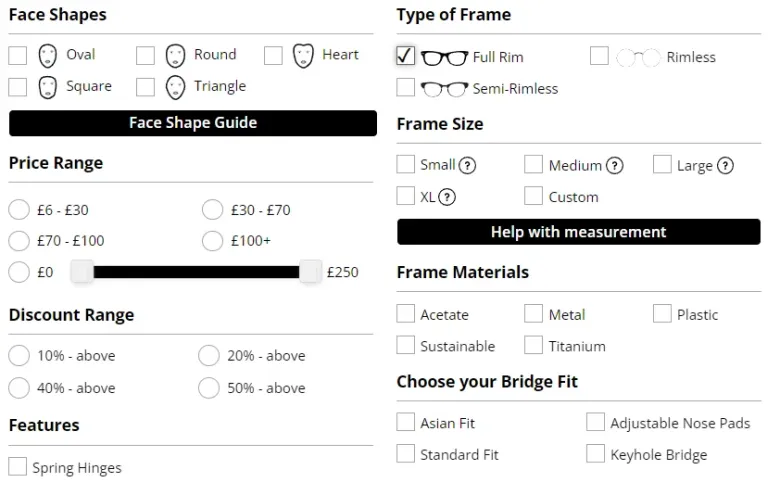Open the Small size help question mark
Image resolution: width=780 pixels, height=495 pixels.
467,166
